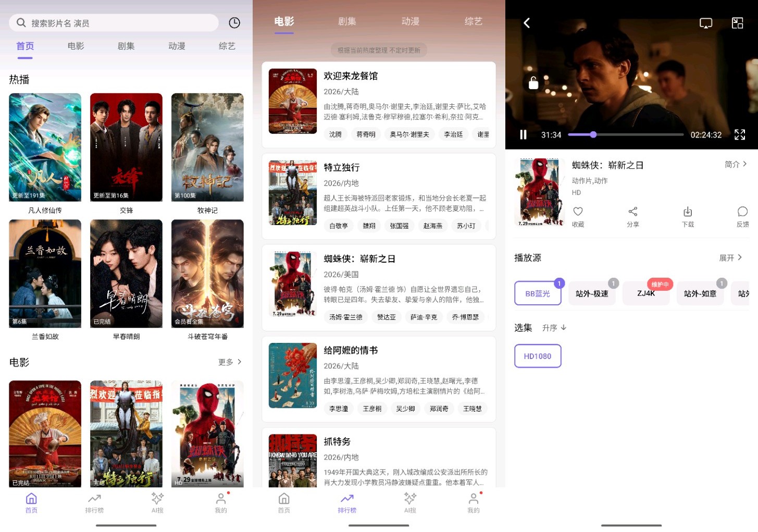Open 交锋 poster in 热播

(x=126, y=147)
